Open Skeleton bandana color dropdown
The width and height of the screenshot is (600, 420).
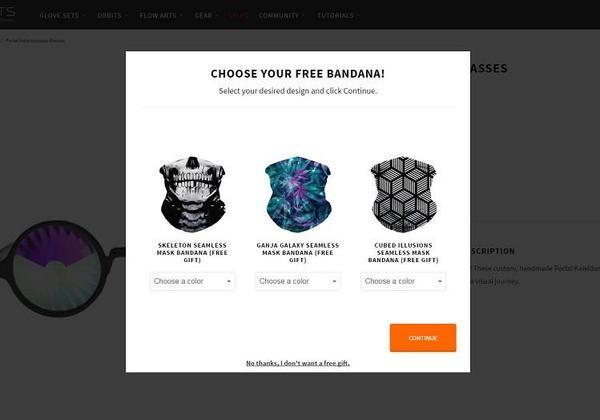coord(192,281)
